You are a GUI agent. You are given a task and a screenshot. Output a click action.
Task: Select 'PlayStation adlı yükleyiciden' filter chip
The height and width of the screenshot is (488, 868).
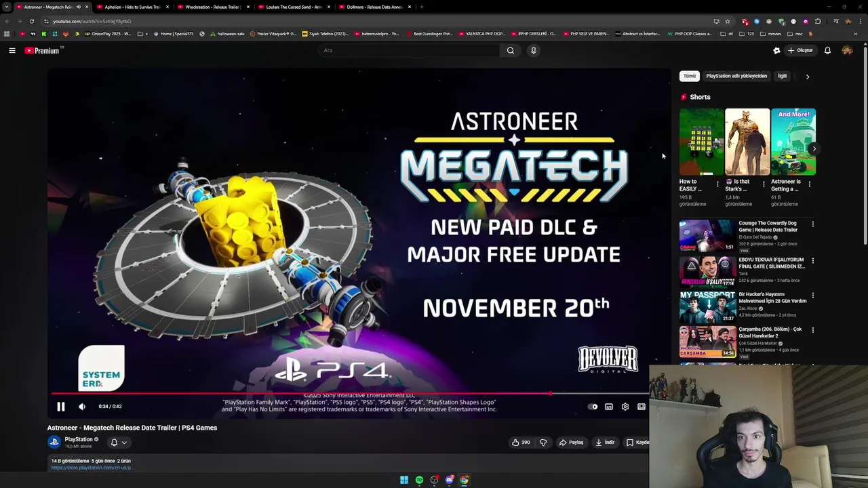tap(736, 76)
